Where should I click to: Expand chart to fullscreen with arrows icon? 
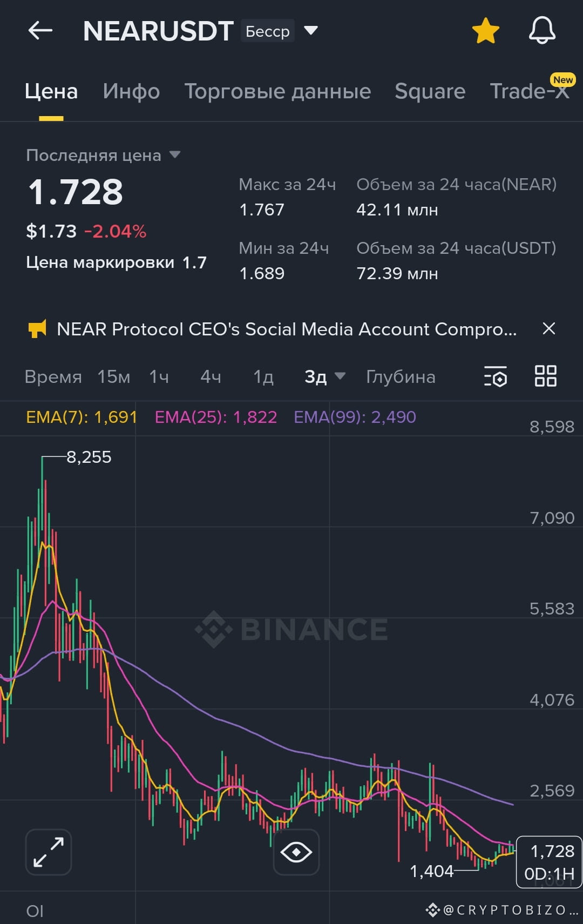coord(49,852)
